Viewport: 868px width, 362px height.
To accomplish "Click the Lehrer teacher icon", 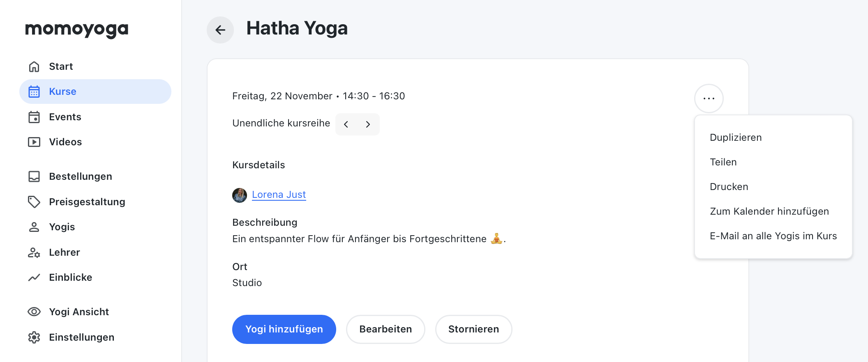I will click(34, 252).
